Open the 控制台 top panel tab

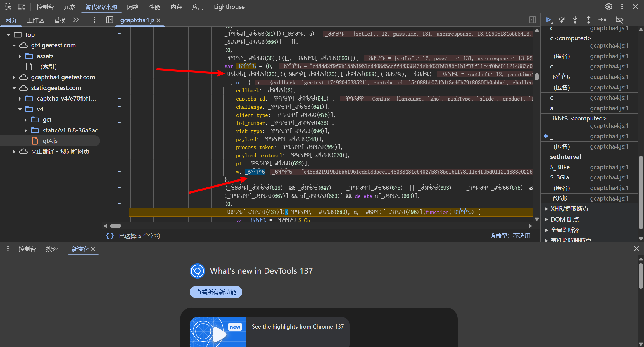click(45, 7)
